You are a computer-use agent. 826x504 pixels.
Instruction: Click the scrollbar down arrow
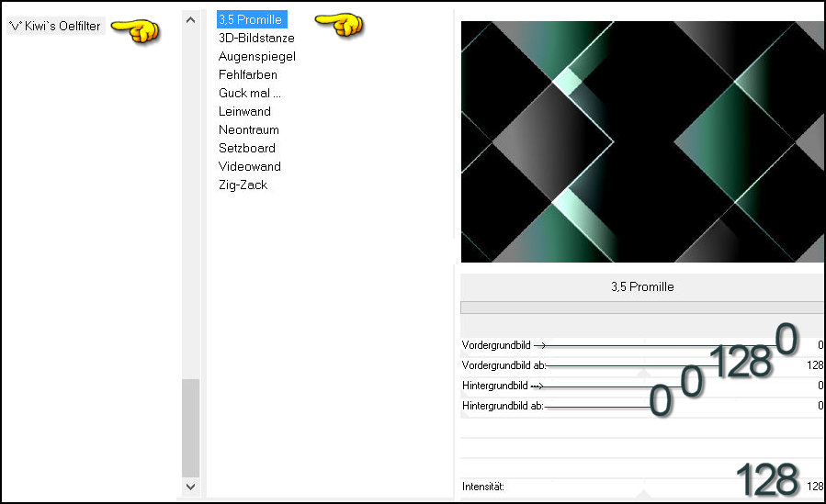click(x=191, y=487)
